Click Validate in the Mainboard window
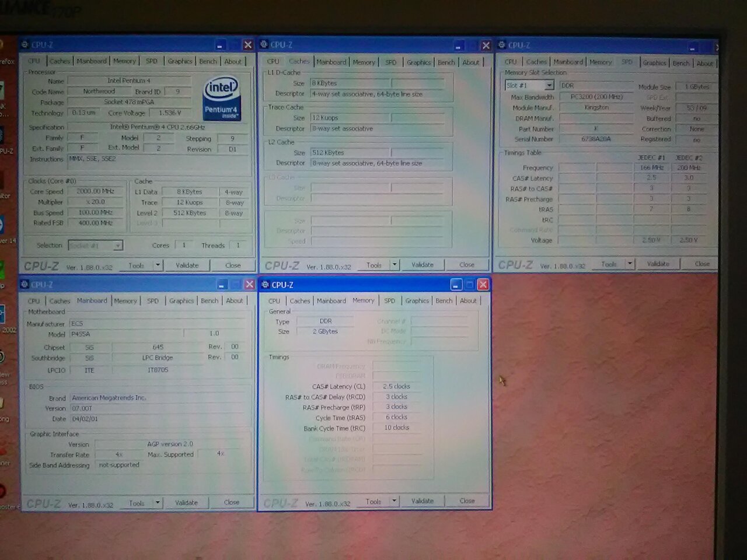Screen dimensions: 747x560 [186, 503]
